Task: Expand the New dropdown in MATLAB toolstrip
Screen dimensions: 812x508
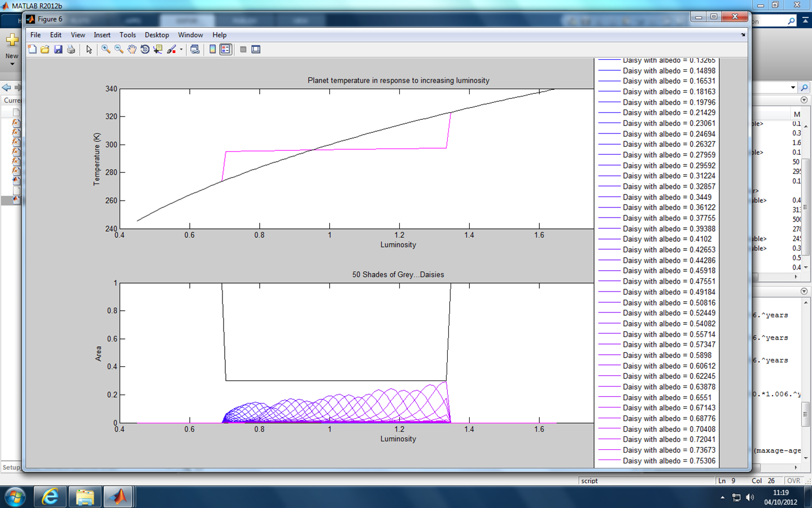Action: point(12,64)
